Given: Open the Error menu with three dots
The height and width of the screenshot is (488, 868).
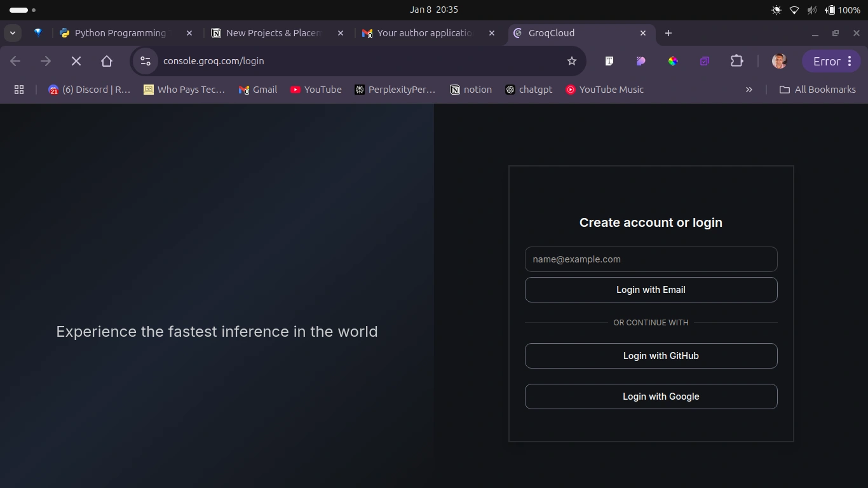Looking at the screenshot, I should click(x=832, y=61).
